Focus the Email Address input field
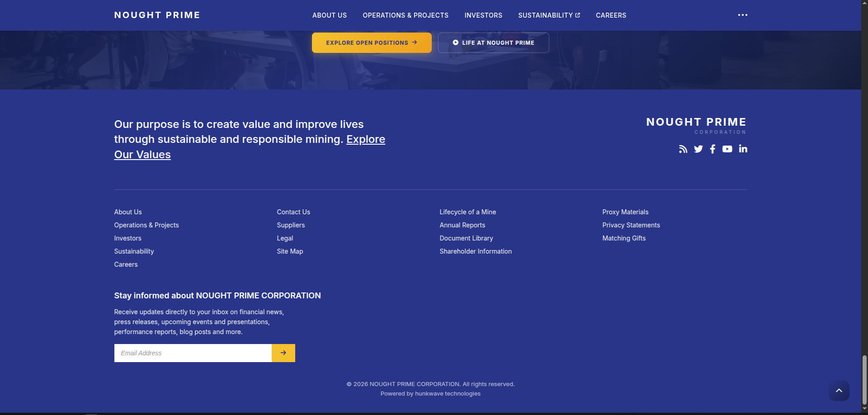Viewport: 868px width, 415px height. (193, 353)
